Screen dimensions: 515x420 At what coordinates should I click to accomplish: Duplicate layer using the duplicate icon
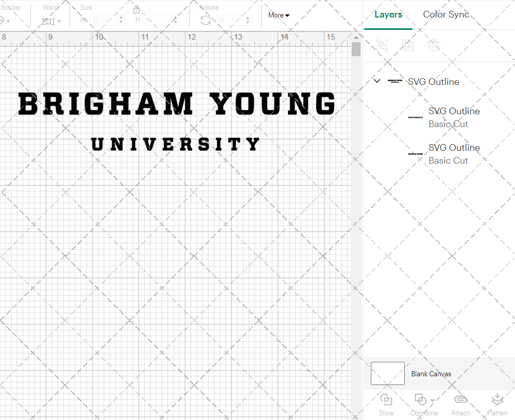(408, 45)
